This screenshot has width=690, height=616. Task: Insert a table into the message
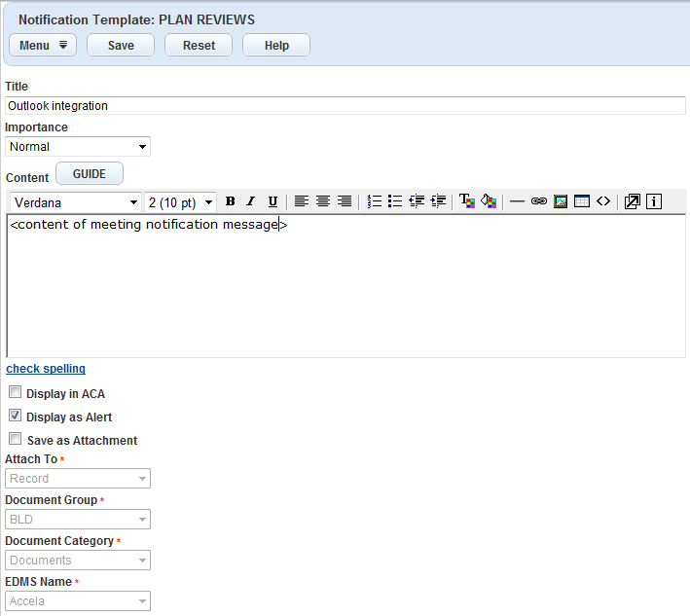point(582,201)
